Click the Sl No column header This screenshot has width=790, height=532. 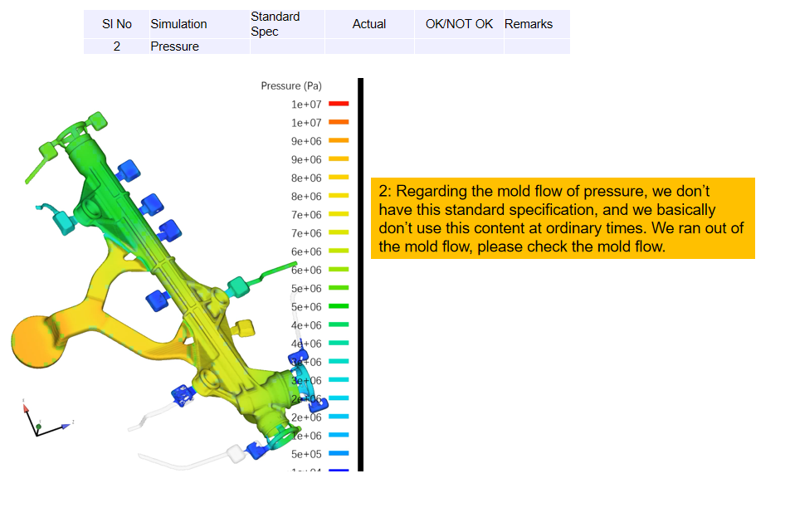coord(116,24)
